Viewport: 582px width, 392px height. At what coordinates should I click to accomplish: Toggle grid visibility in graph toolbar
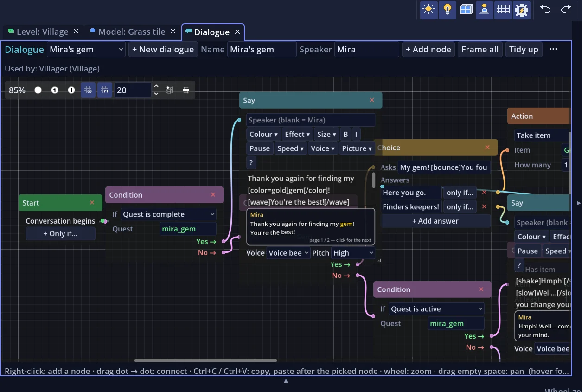pos(88,90)
